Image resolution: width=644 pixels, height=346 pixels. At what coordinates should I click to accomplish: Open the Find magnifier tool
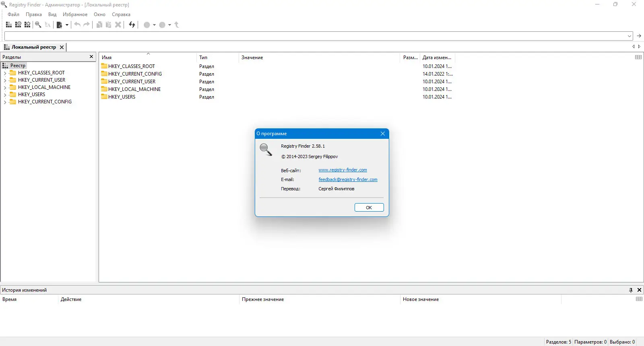(38, 25)
